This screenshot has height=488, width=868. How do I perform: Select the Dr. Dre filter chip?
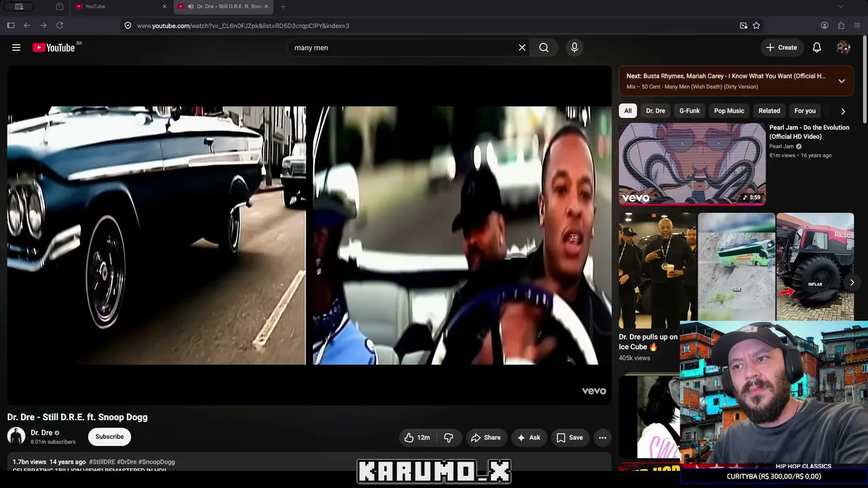click(655, 111)
